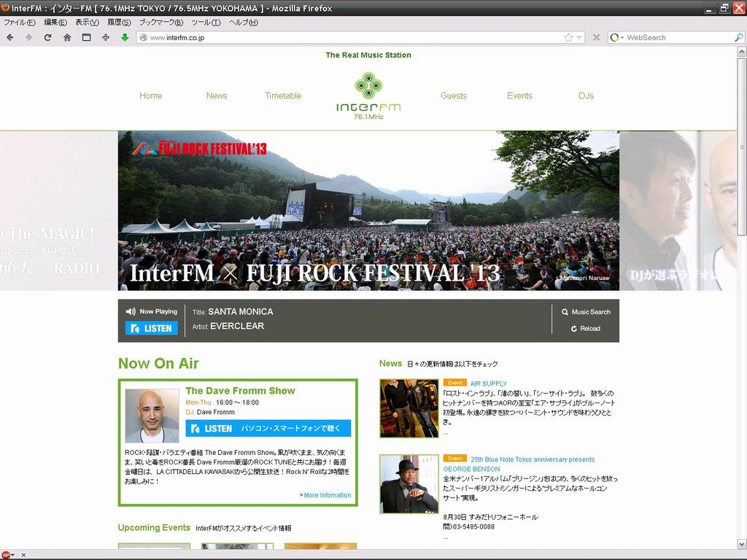Open the Guests navigation link
The image size is (747, 560).
click(454, 96)
